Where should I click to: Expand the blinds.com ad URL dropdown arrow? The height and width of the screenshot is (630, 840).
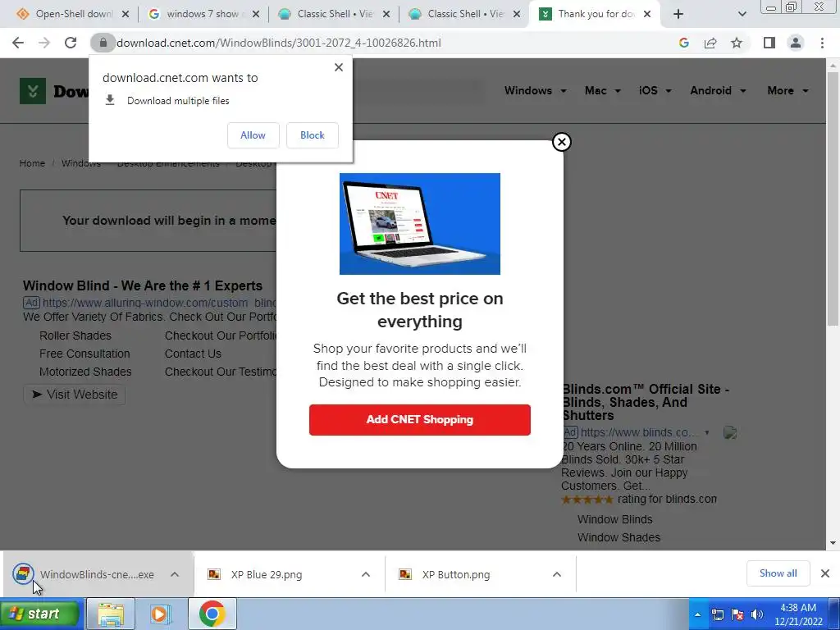coord(706,432)
